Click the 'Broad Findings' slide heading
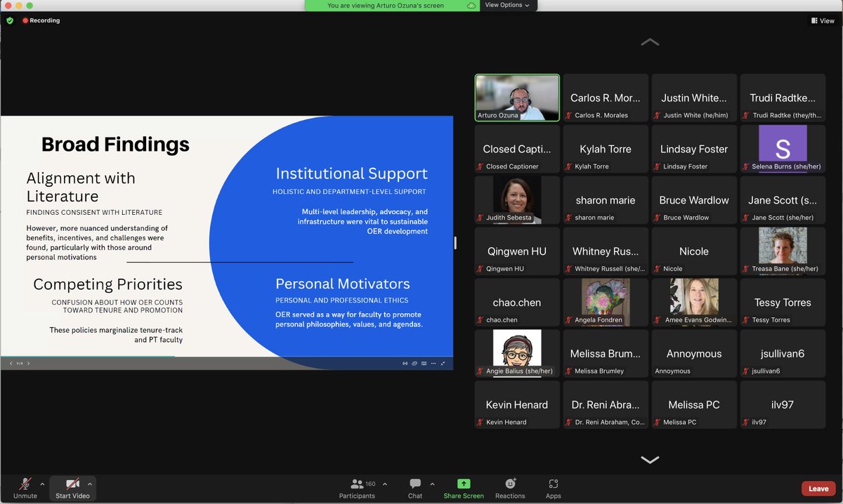The height and width of the screenshot is (504, 843). (115, 145)
